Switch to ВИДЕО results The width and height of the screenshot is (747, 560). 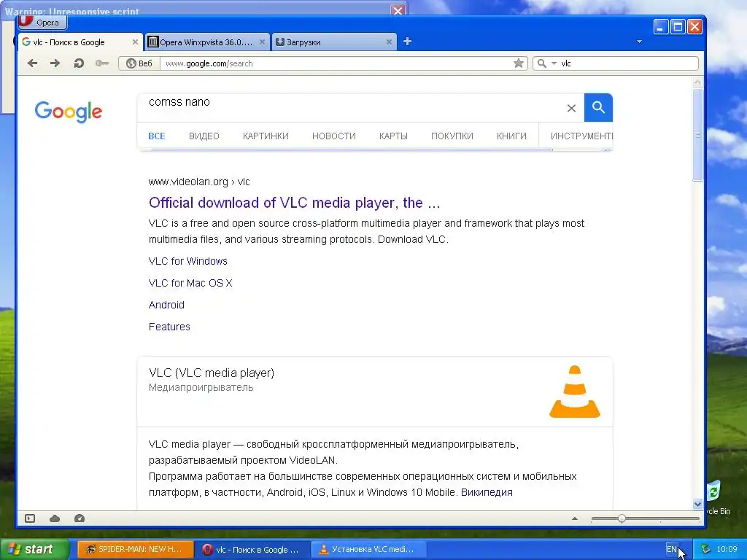tap(204, 136)
